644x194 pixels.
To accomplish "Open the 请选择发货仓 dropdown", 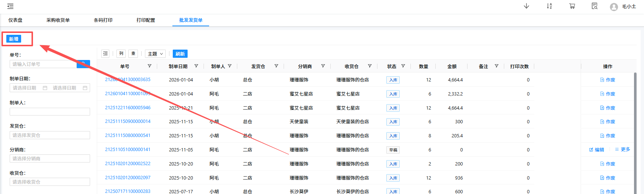I will tap(50, 135).
